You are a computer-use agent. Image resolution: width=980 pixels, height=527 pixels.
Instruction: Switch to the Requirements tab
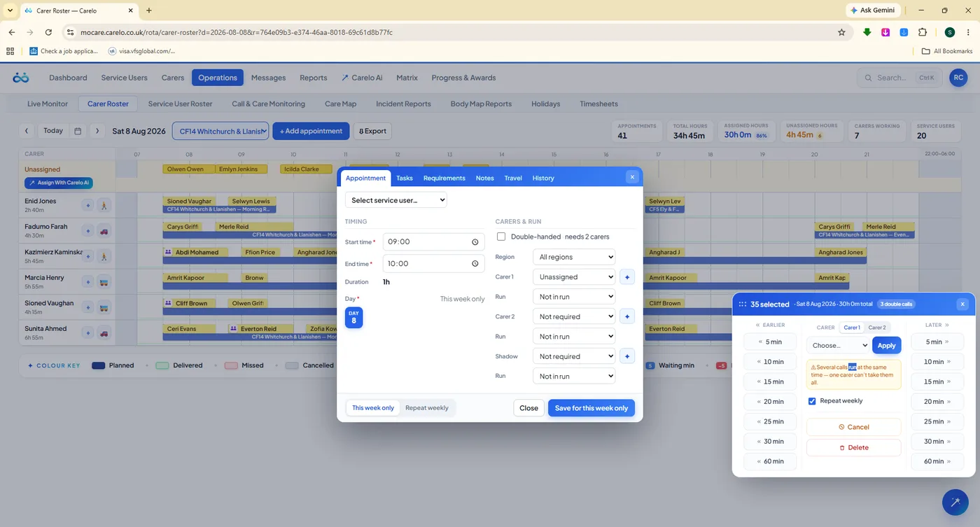(444, 178)
